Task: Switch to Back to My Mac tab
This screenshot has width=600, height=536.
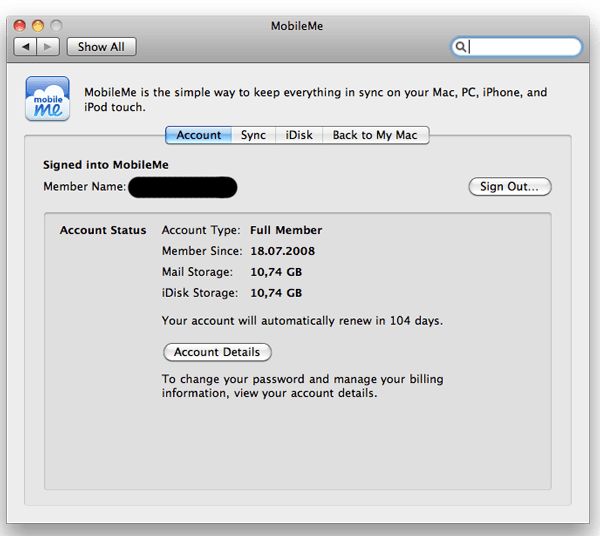Action: [x=375, y=135]
